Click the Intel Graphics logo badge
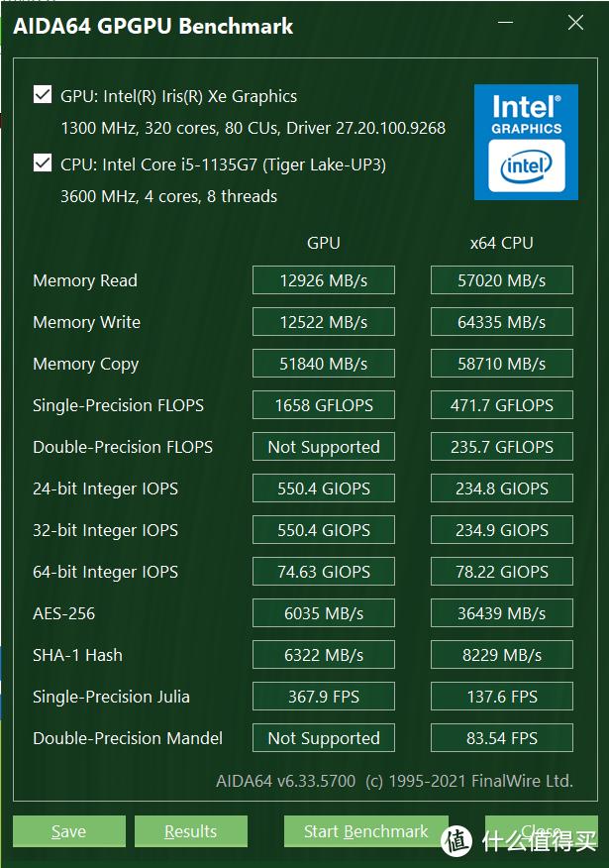Viewport: 609px width, 868px height. pos(526,142)
